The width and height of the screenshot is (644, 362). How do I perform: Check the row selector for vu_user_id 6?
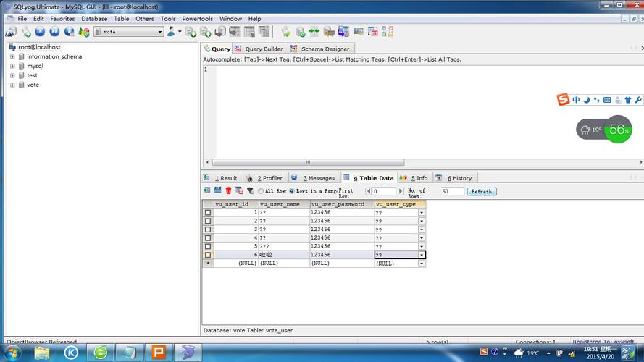(208, 255)
